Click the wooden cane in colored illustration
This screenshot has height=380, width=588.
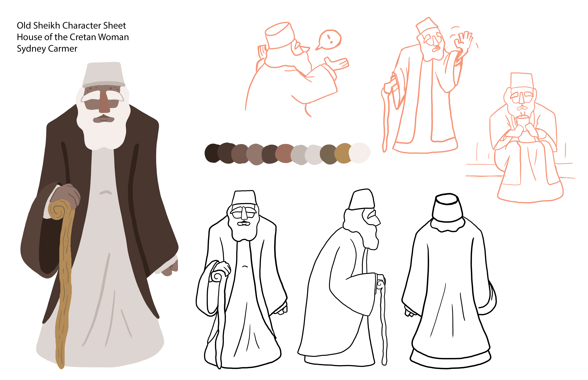point(62,284)
